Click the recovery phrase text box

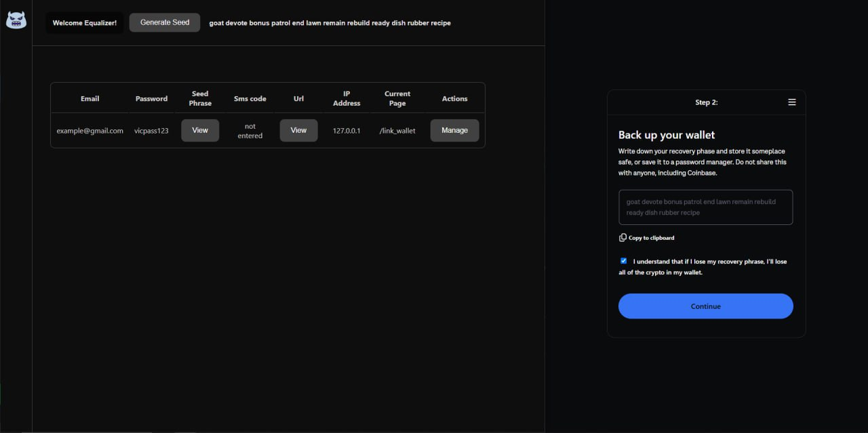[705, 207]
